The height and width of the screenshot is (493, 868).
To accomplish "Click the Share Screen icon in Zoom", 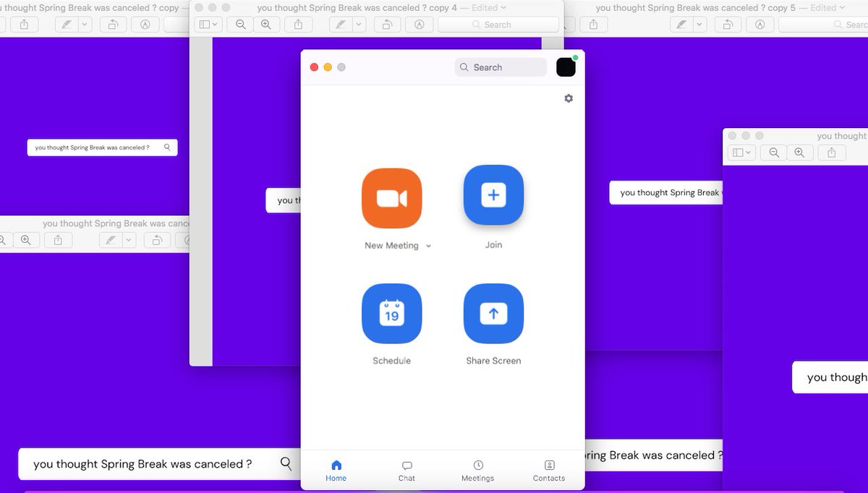I will coord(493,314).
